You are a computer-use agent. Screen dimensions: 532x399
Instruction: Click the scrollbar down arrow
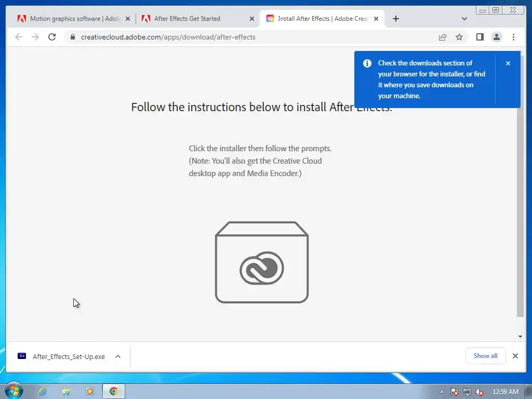tap(520, 337)
